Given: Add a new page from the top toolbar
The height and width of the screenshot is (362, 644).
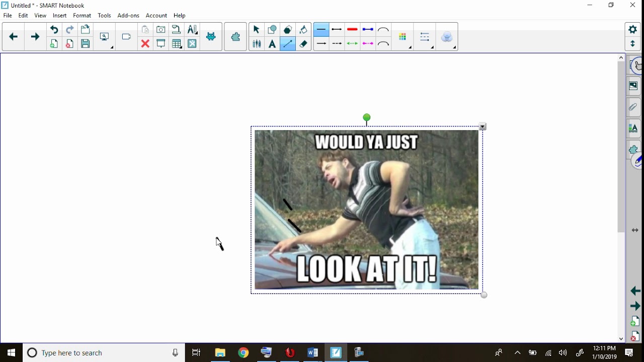Looking at the screenshot, I should click(x=54, y=44).
